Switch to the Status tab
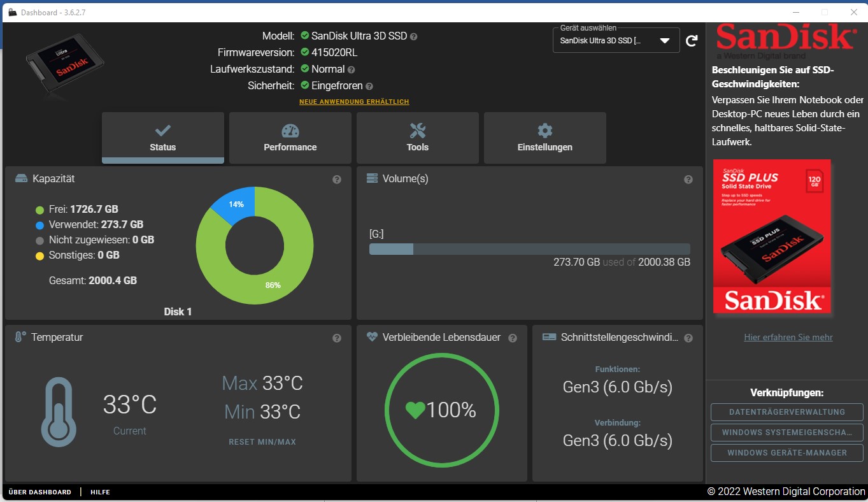 163,138
